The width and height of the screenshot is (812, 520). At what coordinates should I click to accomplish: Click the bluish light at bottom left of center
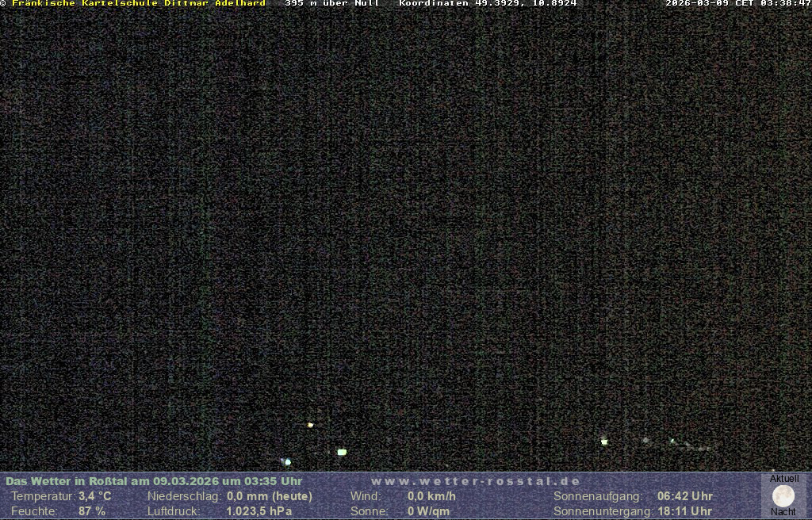coord(287,461)
